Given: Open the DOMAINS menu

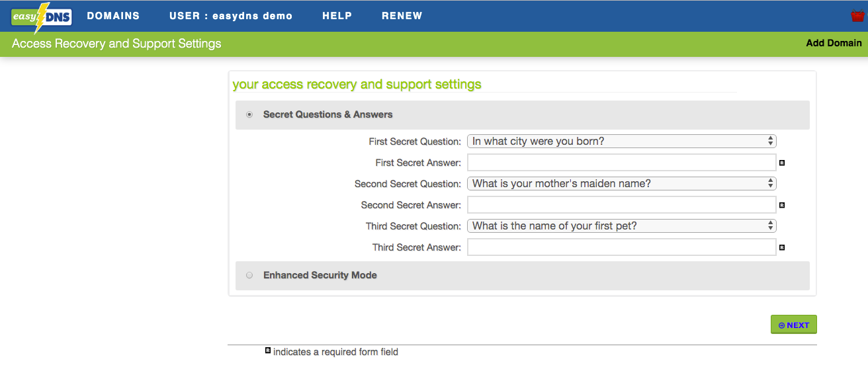Looking at the screenshot, I should click(113, 16).
